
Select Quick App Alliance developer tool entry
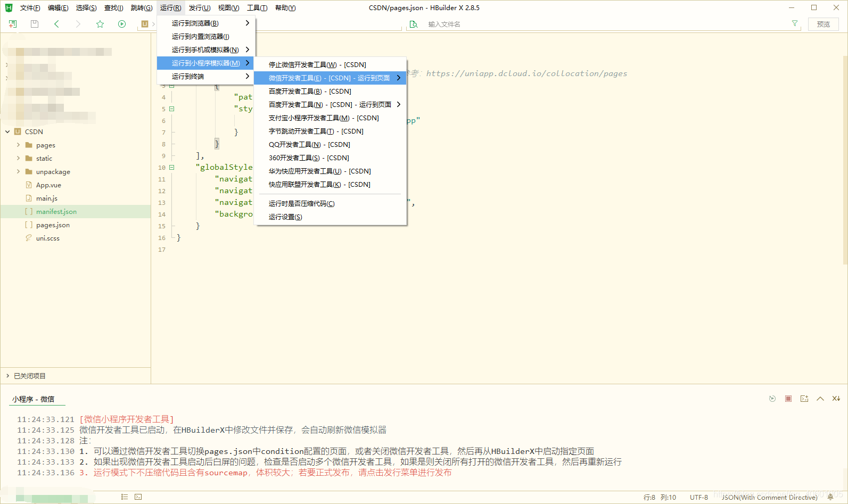pyautogui.click(x=330, y=184)
